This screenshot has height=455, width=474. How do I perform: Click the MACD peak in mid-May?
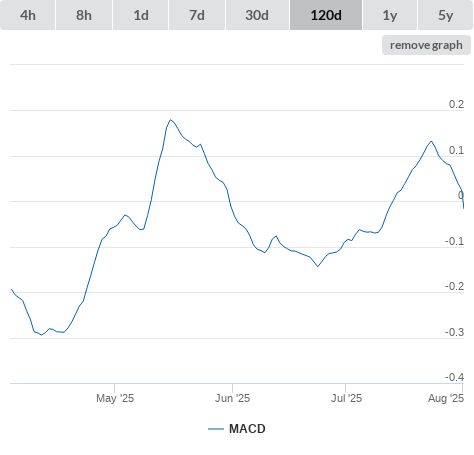coord(170,120)
